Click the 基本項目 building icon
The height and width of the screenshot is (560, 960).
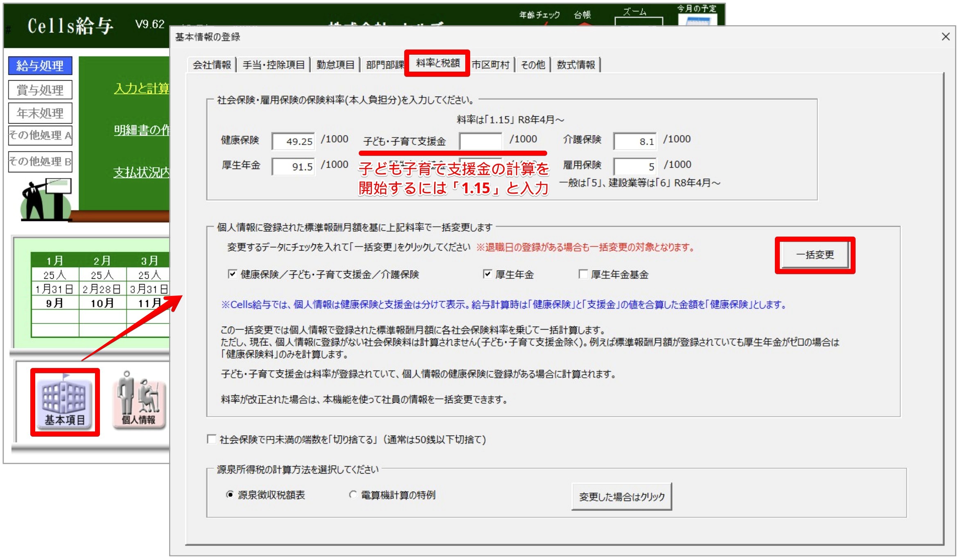click(x=64, y=400)
